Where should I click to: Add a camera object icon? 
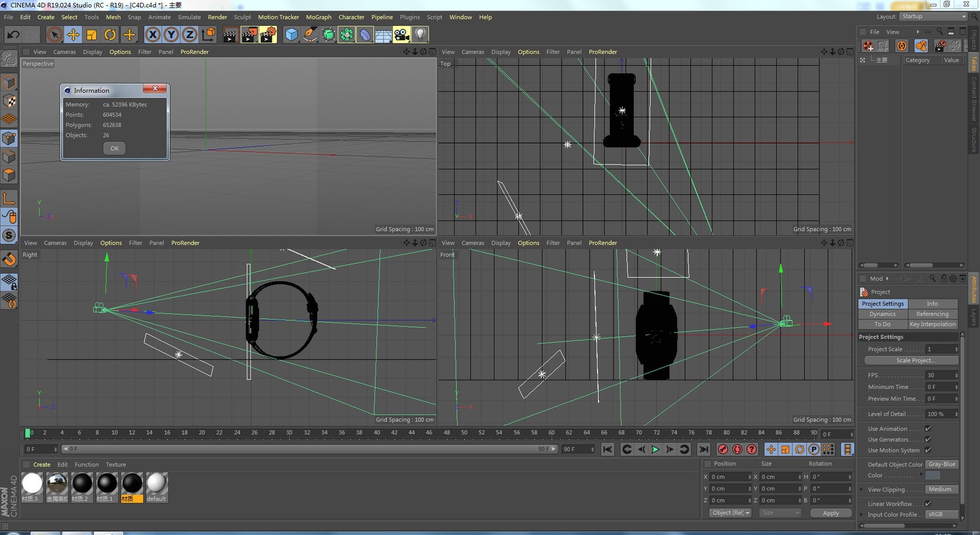[x=402, y=35]
